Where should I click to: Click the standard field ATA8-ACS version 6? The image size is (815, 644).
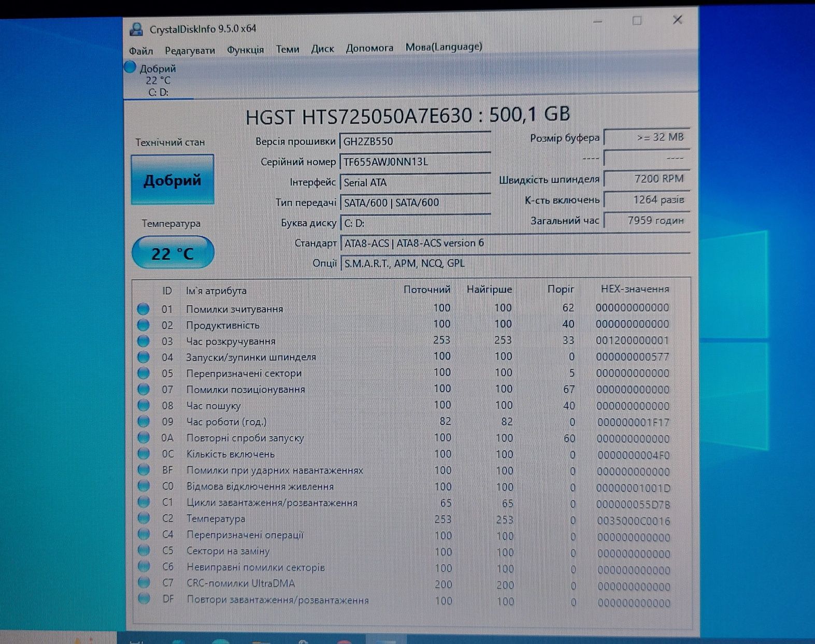click(x=515, y=243)
